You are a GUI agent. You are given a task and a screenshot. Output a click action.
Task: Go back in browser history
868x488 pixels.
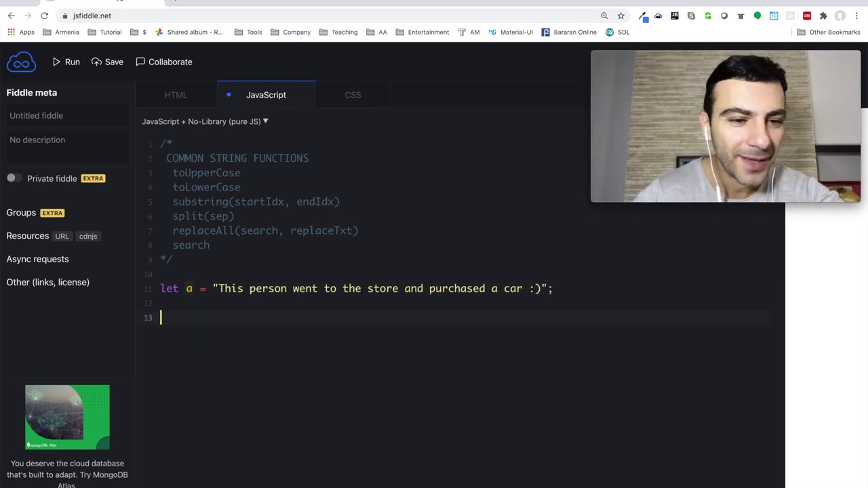click(11, 16)
